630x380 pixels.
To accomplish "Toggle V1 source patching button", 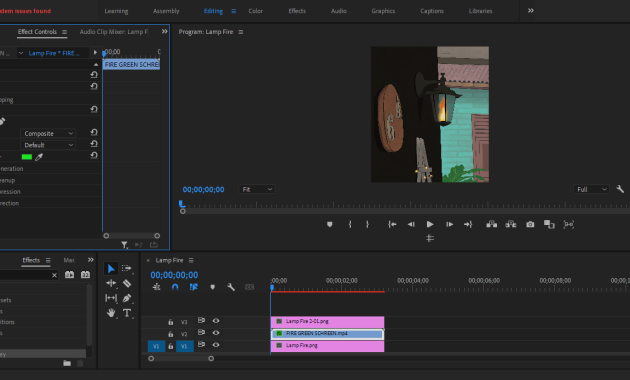I will 156,346.
